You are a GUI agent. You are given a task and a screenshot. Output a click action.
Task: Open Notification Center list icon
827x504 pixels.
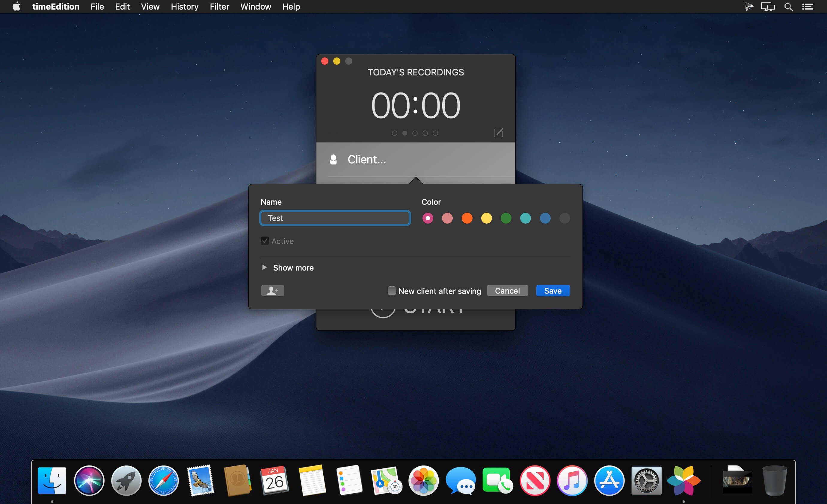[808, 7]
